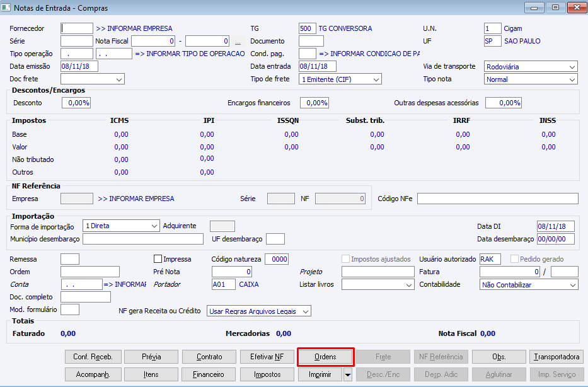Click the Conf. Receb. button

(x=93, y=357)
